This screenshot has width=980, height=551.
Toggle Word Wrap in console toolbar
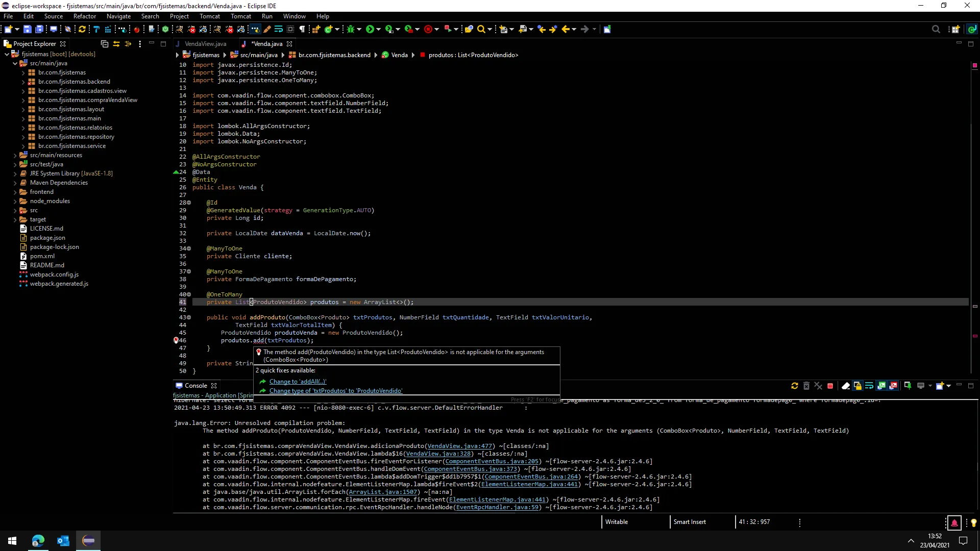(869, 386)
